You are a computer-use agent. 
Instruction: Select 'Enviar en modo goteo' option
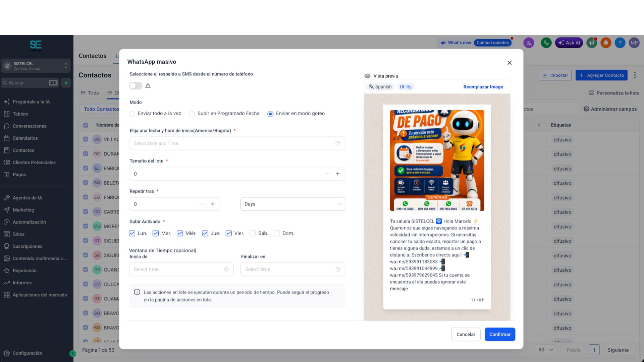270,114
